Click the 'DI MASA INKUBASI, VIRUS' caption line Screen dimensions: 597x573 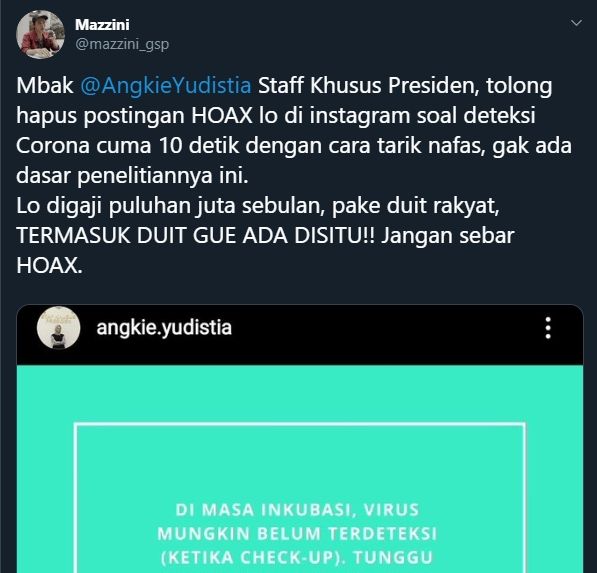297,510
